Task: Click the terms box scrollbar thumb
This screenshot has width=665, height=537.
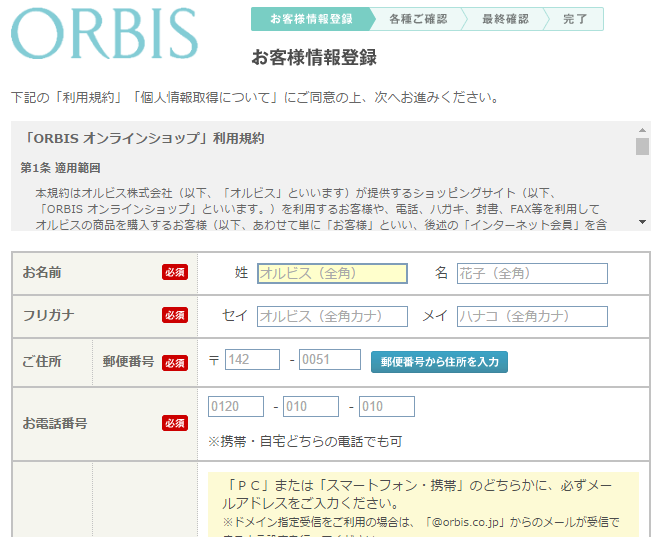Action: (643, 146)
